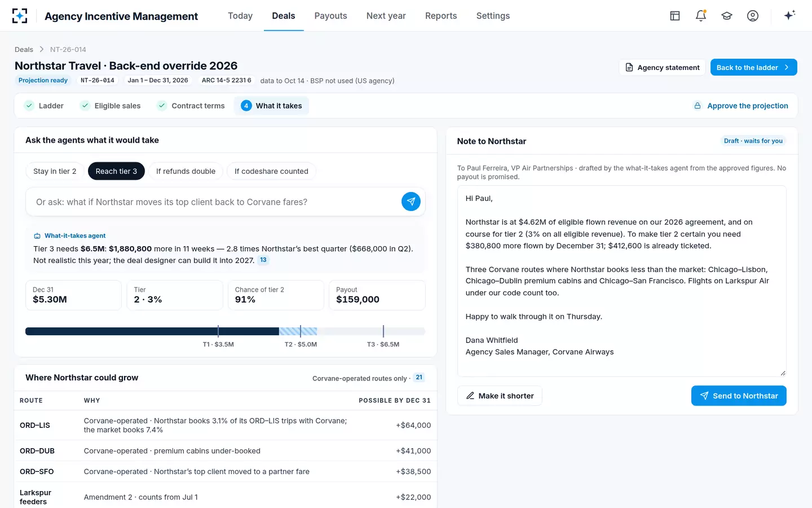
Task: Click the Agency Incentive Management logo icon
Action: 20,16
